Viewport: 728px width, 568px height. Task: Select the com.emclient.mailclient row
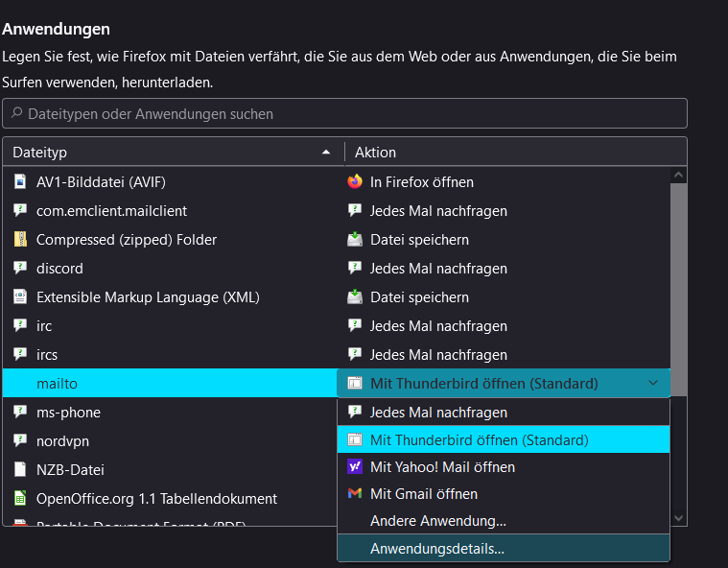pos(337,210)
